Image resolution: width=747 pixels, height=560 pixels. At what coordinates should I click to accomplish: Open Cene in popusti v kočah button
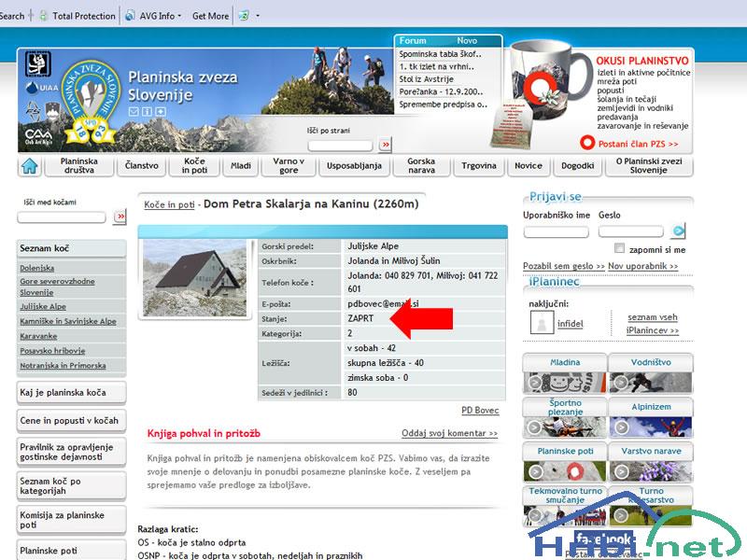coord(72,421)
